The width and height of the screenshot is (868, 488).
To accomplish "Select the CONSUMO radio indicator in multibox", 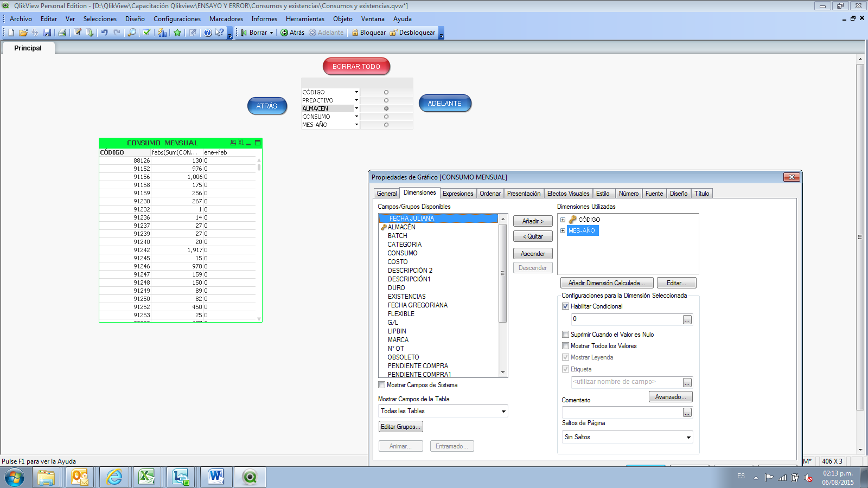I will pos(386,117).
